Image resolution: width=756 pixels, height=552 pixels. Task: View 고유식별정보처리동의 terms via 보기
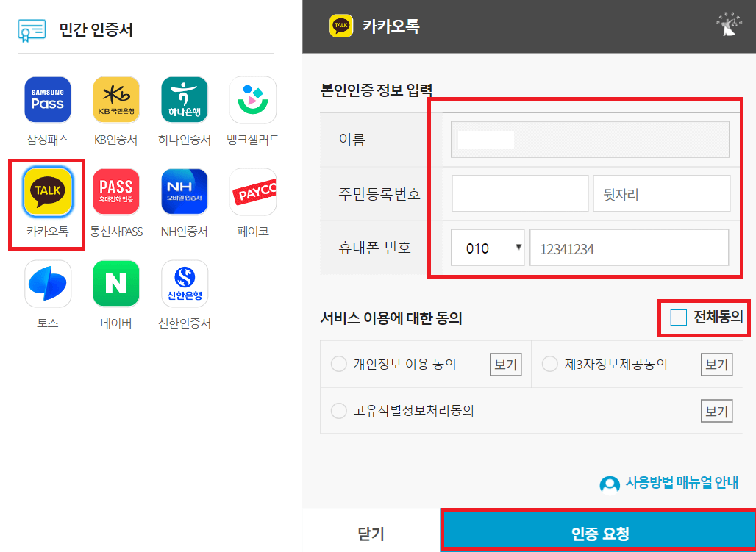click(x=716, y=411)
